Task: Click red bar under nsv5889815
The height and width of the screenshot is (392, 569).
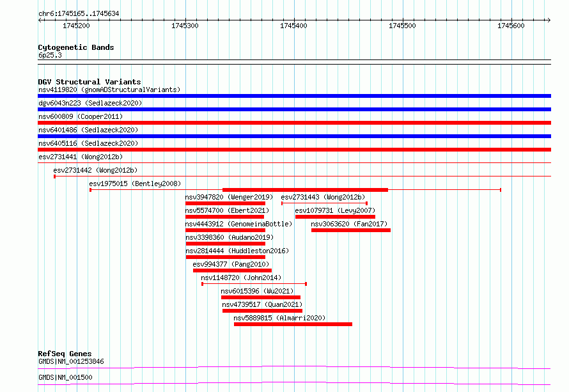Action: [293, 324]
